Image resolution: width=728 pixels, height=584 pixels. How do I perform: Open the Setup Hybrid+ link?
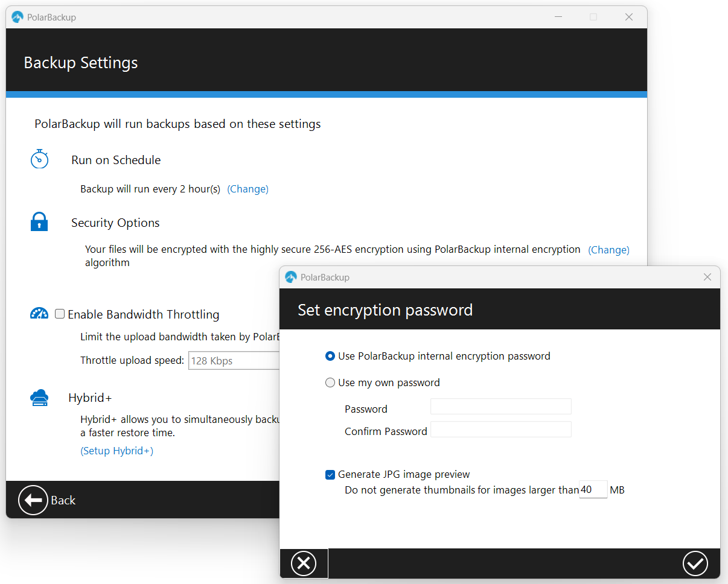pos(117,451)
